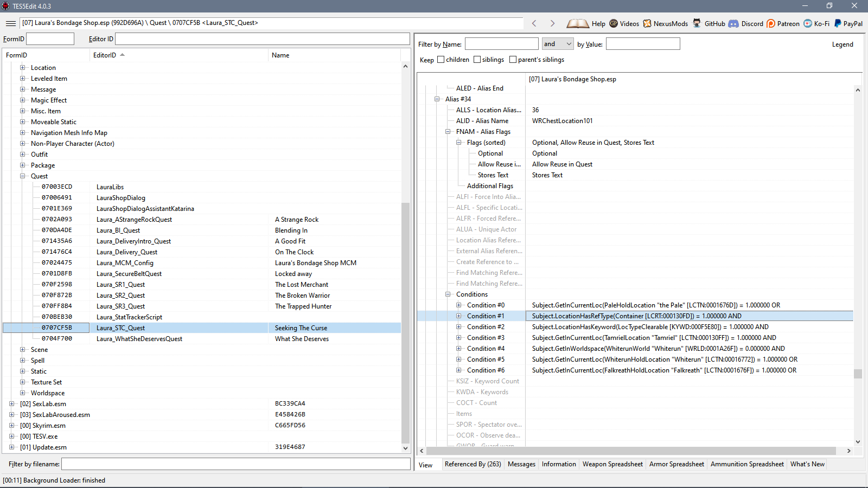This screenshot has height=488, width=868.
Task: Open the NexusMods icon
Action: click(647, 23)
